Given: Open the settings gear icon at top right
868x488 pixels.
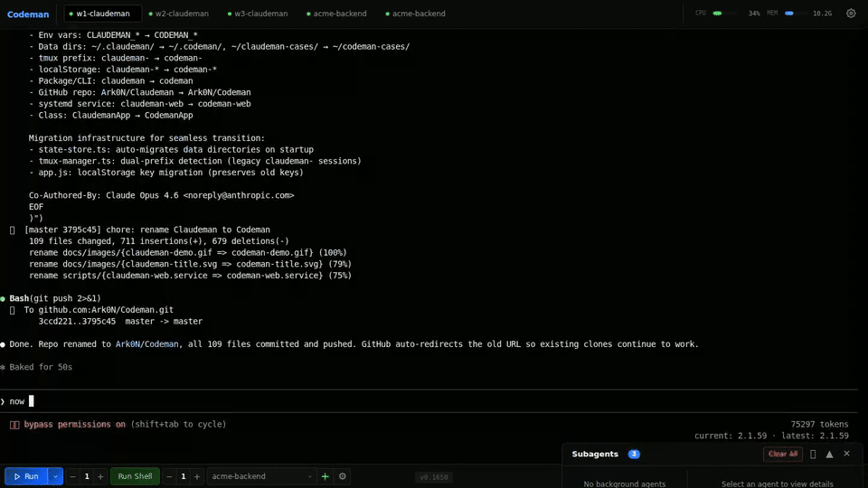Looking at the screenshot, I should pos(851,14).
